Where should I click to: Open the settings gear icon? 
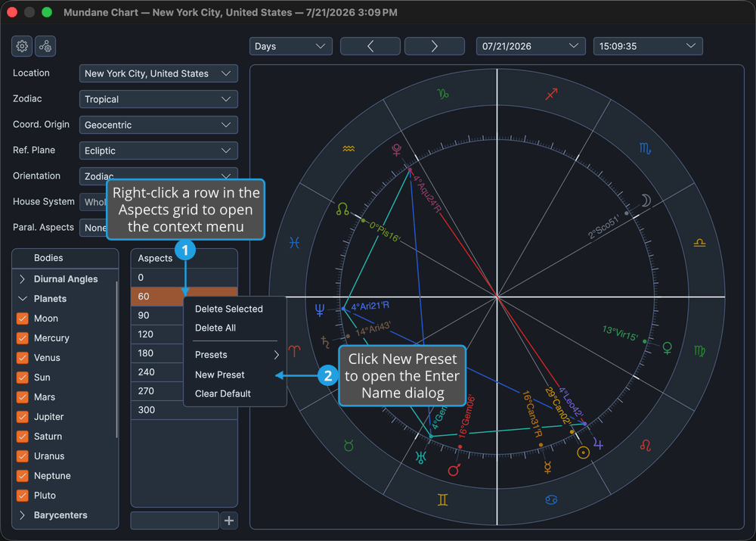[x=22, y=46]
